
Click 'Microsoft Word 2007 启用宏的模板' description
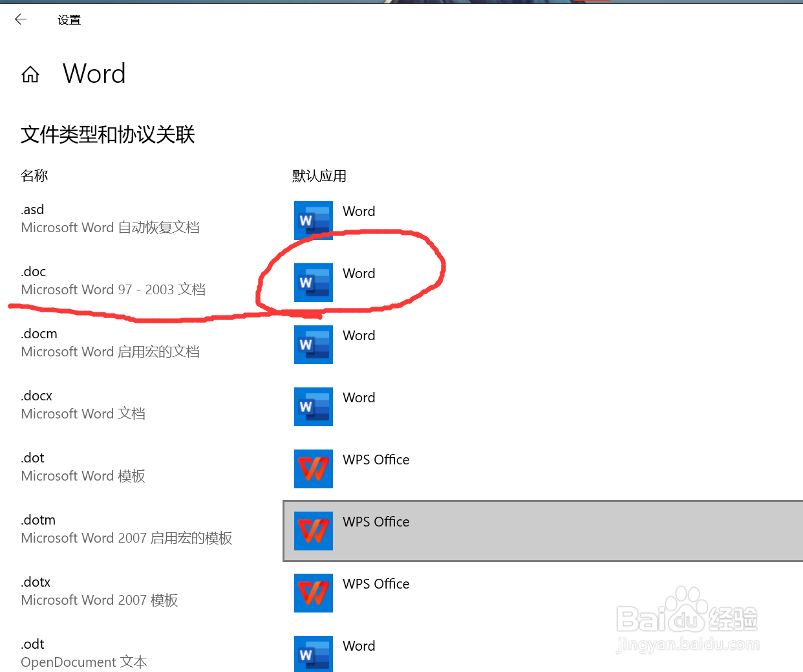[127, 538]
